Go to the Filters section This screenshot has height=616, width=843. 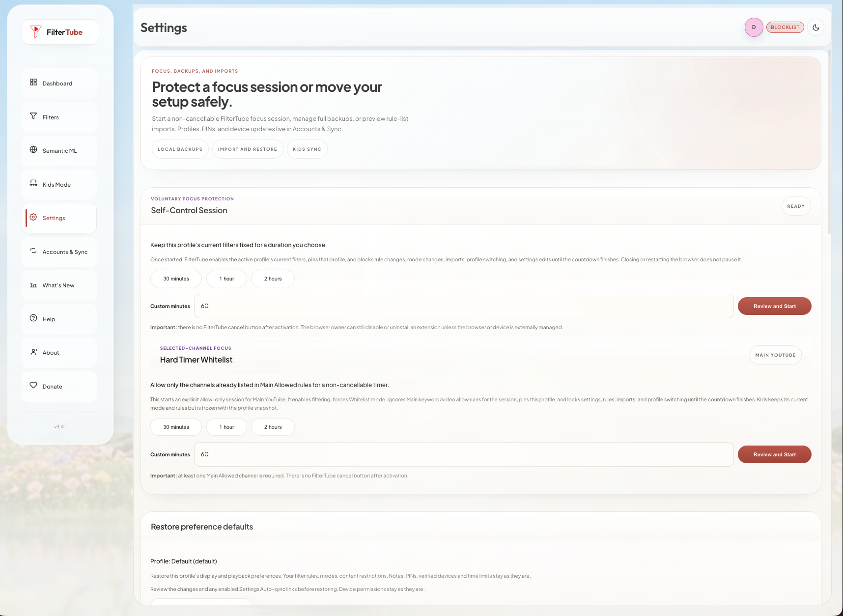tap(59, 117)
